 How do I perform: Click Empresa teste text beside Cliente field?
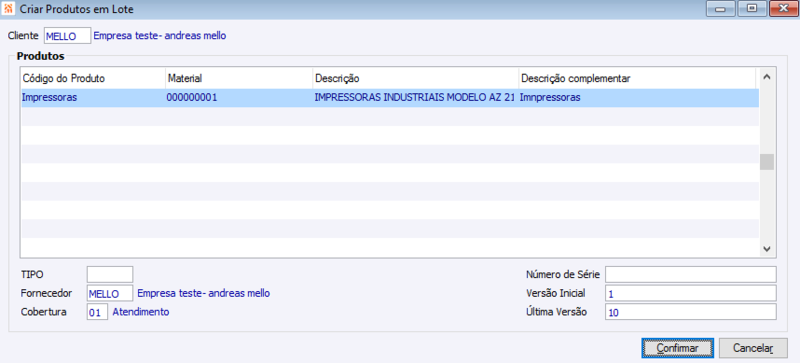(x=160, y=36)
